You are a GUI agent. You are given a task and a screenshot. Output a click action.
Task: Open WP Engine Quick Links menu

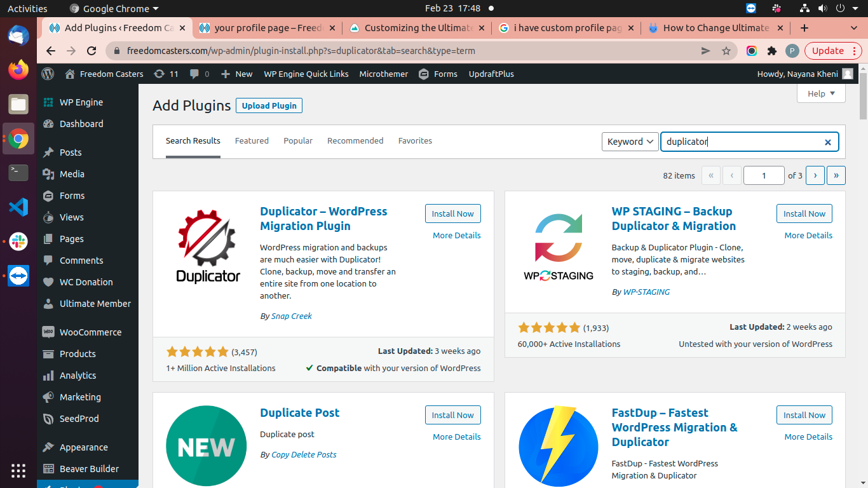tap(306, 74)
